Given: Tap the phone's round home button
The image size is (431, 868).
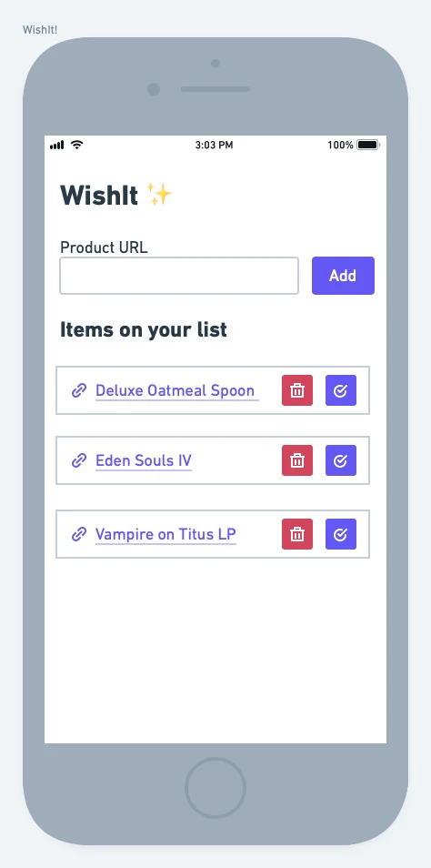Looking at the screenshot, I should pyautogui.click(x=215, y=787).
